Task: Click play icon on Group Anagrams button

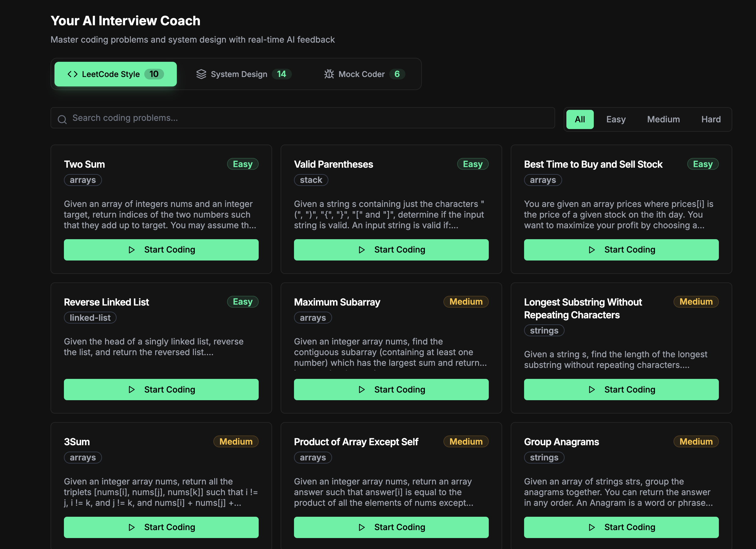Action: (592, 527)
